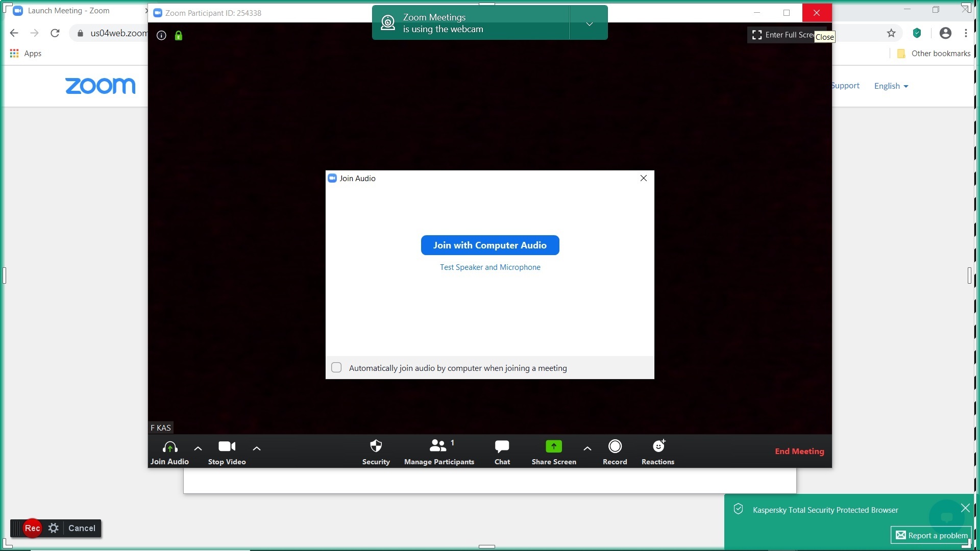
Task: Dismiss the Kaspersky notification
Action: (x=965, y=508)
